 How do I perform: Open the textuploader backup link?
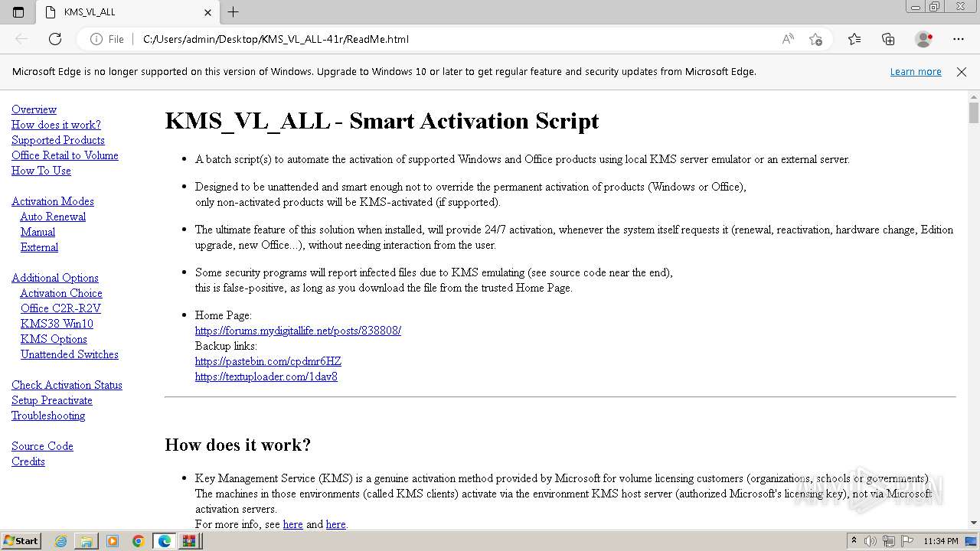pos(266,377)
